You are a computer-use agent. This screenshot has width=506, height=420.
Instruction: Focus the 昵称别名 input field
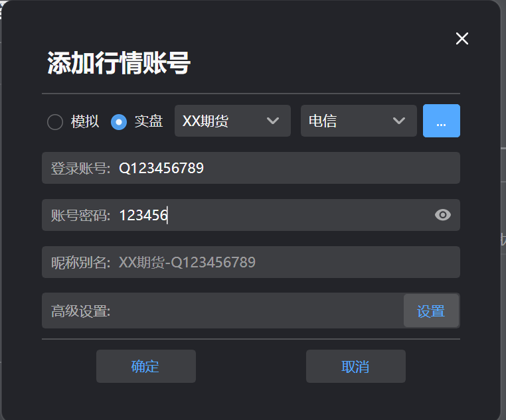point(251,262)
